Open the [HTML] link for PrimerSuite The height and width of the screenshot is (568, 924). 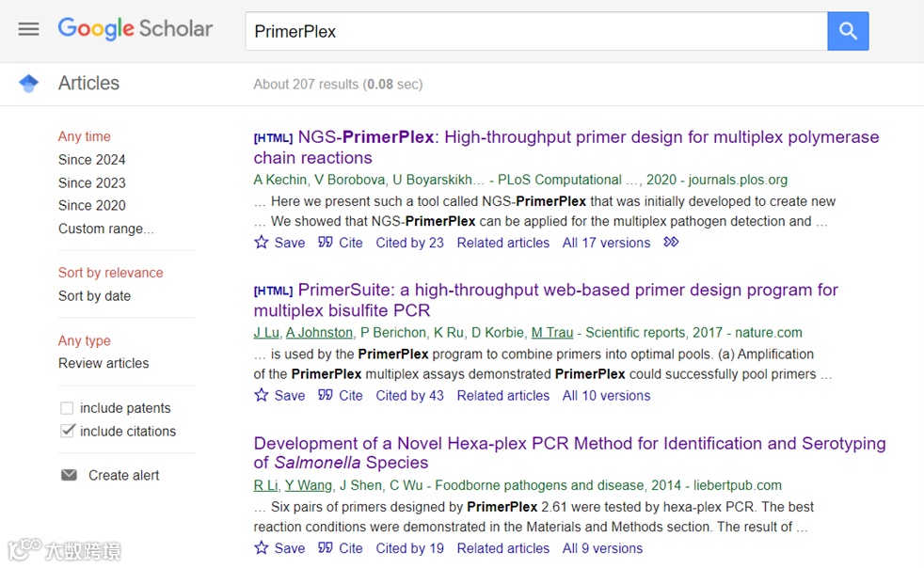pyautogui.click(x=273, y=291)
